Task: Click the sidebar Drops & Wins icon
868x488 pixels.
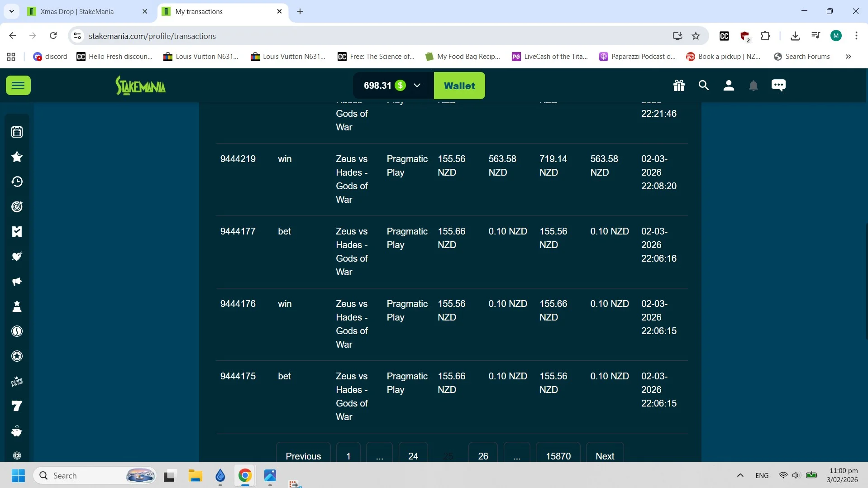Action: (17, 381)
